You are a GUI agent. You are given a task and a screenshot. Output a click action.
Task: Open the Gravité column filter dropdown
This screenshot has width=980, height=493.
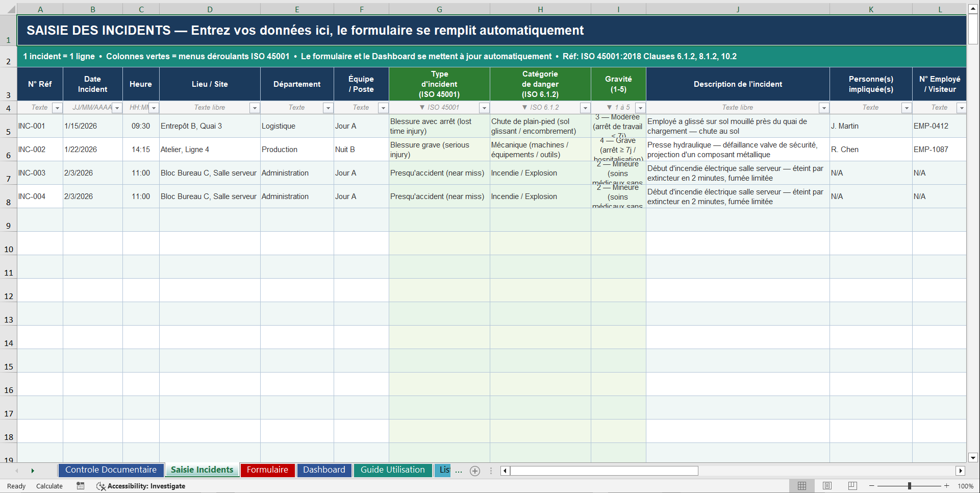pyautogui.click(x=640, y=108)
